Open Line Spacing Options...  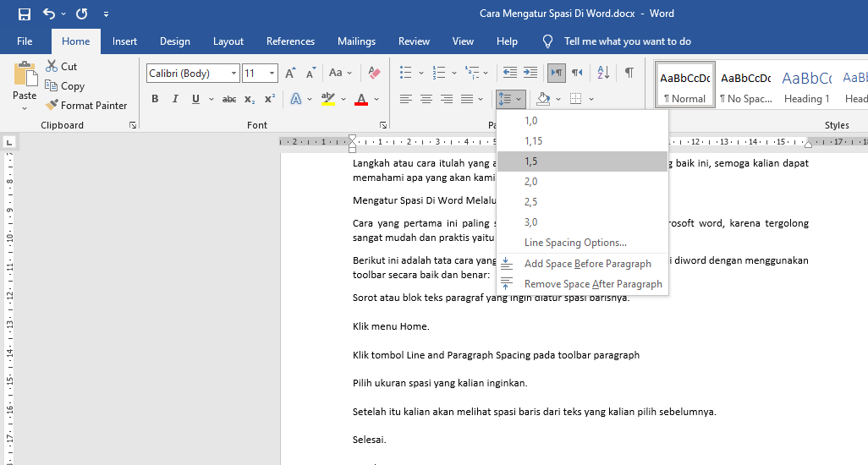point(582,243)
